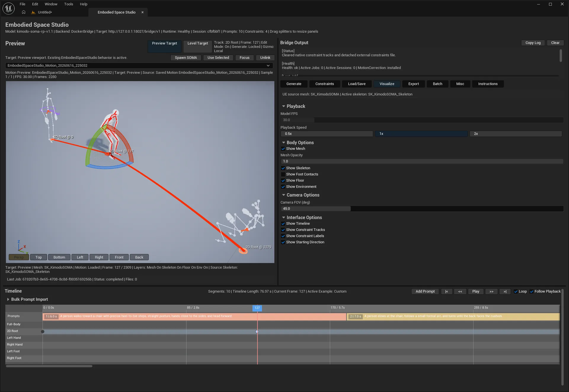Image resolution: width=569 pixels, height=392 pixels.
Task: Step forward with the >> button
Action: [x=491, y=292]
